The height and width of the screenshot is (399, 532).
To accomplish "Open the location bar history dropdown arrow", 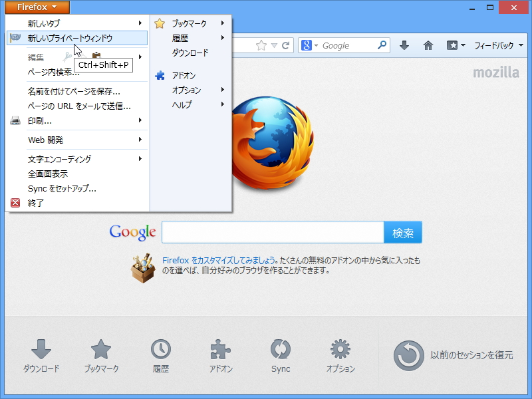I will (275, 45).
